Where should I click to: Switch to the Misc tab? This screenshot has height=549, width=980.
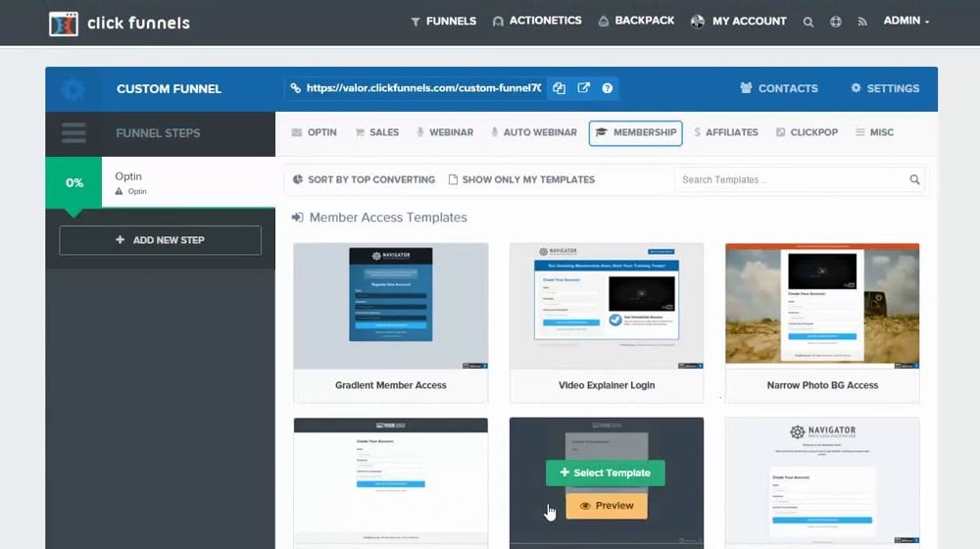click(x=874, y=132)
